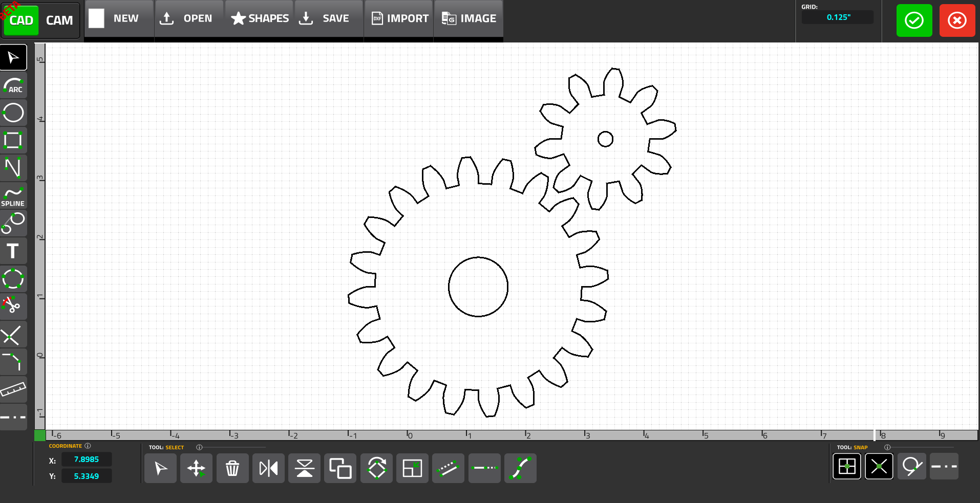Disable snap to vector intersections

tap(879, 466)
